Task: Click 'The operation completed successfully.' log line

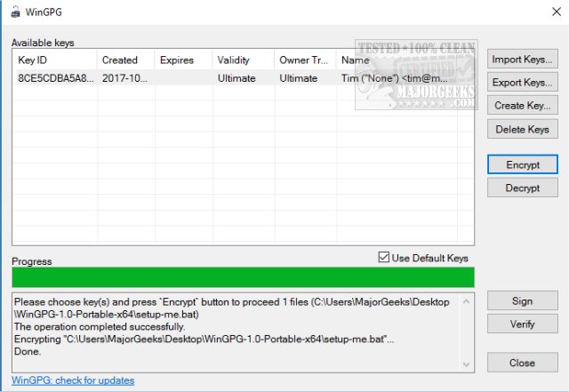Action: [x=100, y=327]
